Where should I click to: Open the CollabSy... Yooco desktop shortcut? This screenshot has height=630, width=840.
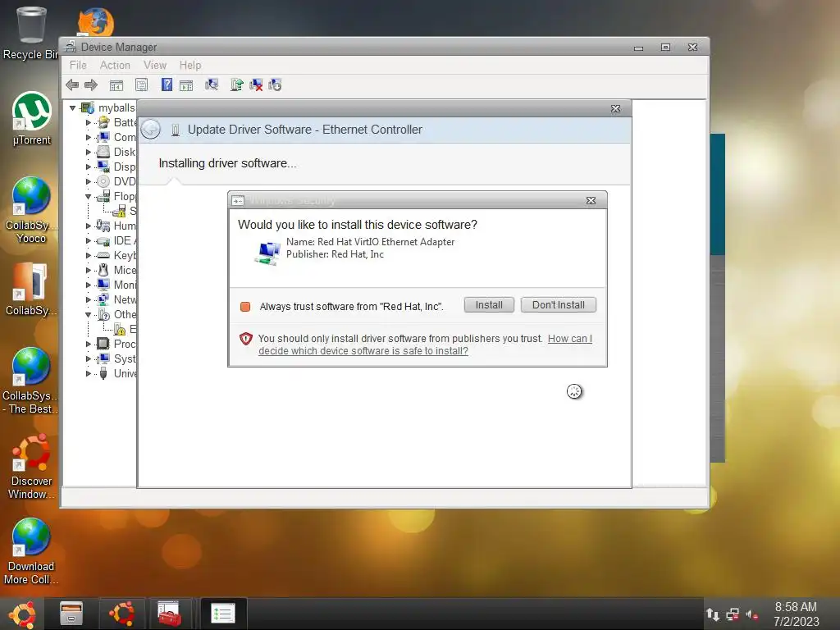pyautogui.click(x=31, y=210)
